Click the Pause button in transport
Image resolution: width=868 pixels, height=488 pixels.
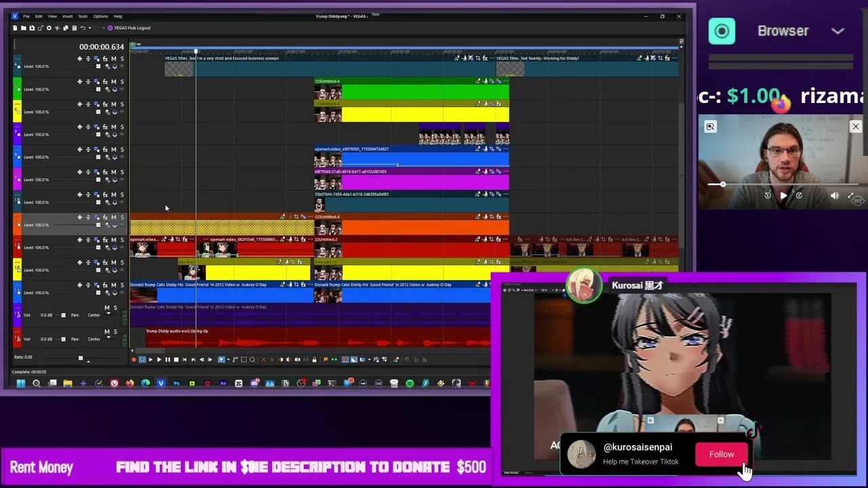pos(167,359)
